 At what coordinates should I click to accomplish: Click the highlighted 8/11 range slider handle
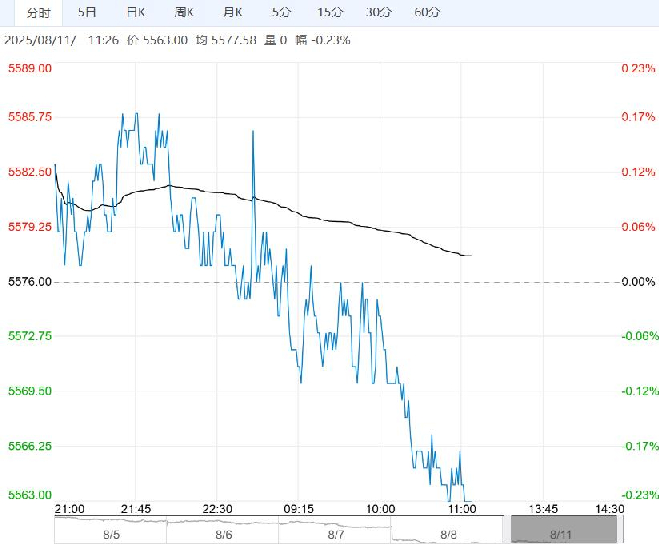pyautogui.click(x=564, y=530)
